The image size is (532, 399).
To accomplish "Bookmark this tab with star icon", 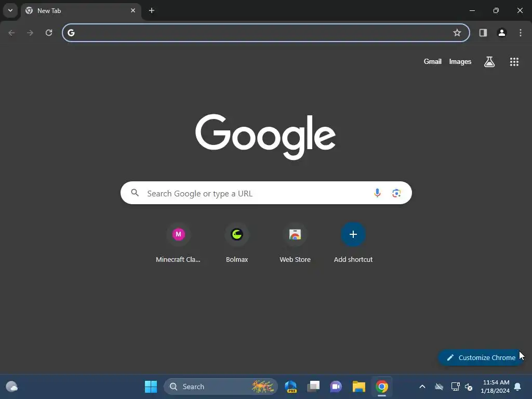I will point(457,33).
